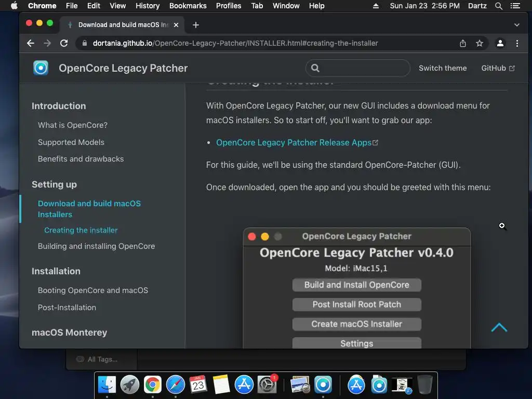Click the lock icon in address bar
The width and height of the screenshot is (532, 399).
pos(85,43)
